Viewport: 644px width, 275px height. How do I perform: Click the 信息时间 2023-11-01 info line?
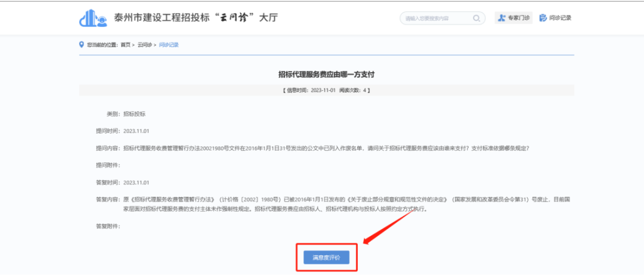327,90
